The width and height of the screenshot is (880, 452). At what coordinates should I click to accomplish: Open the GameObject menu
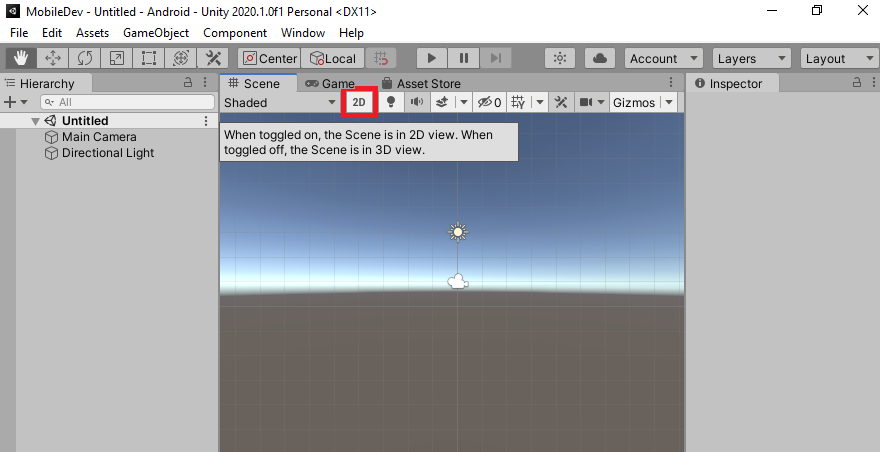click(x=156, y=33)
